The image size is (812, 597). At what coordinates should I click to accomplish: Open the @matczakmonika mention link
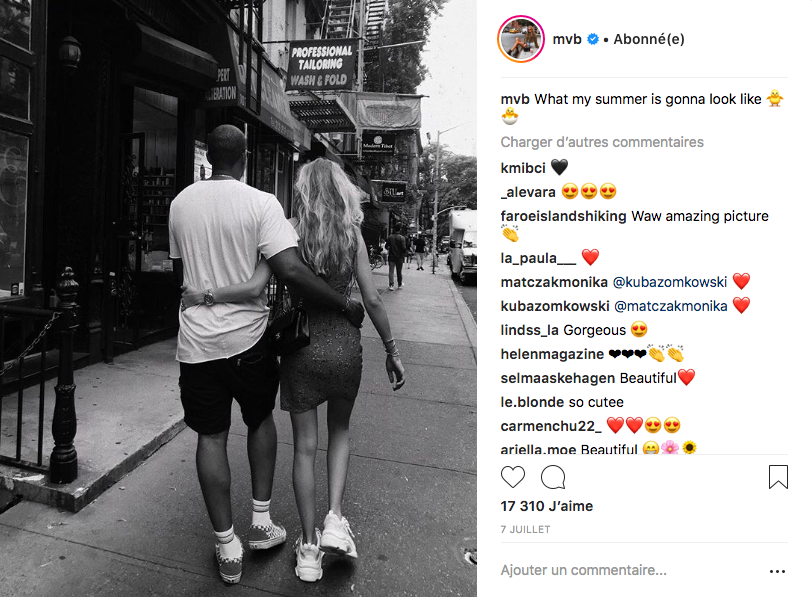(x=671, y=306)
